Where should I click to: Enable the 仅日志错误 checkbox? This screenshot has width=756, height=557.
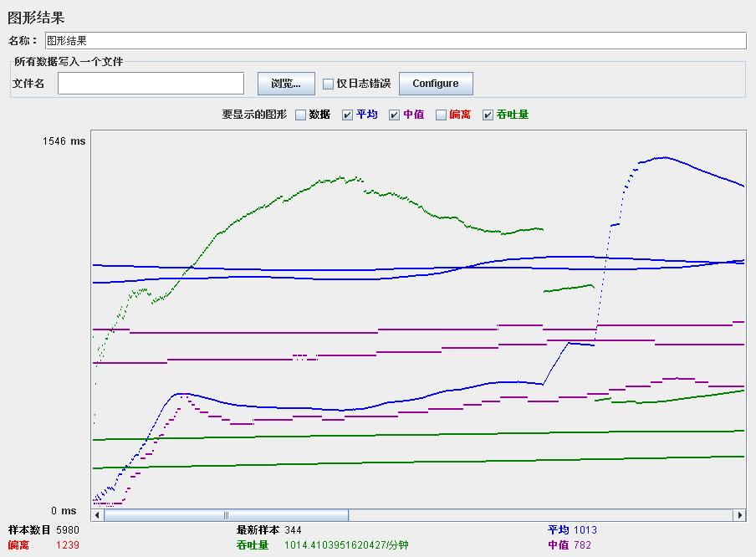pos(328,84)
